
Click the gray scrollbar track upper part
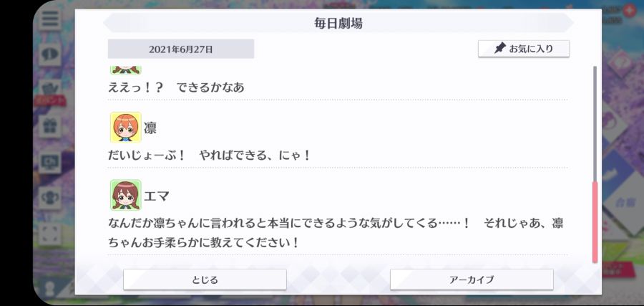[x=595, y=123]
